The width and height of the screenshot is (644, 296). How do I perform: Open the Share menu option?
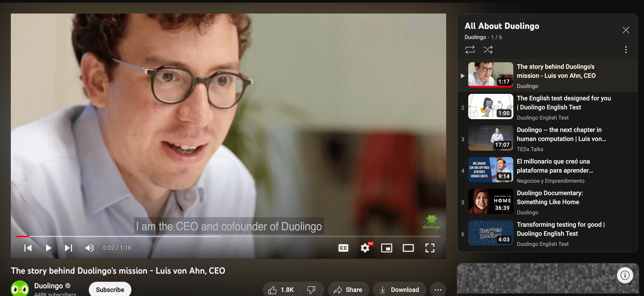point(349,289)
